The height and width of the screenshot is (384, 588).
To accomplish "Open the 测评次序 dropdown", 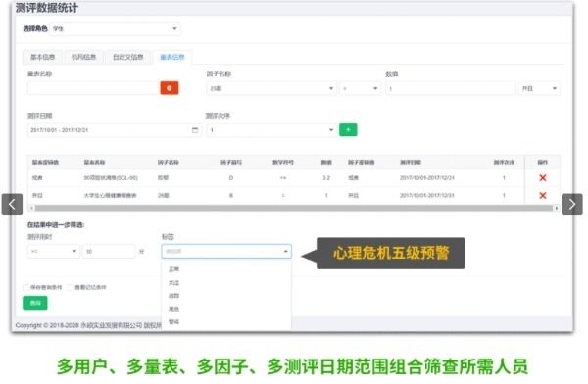I will pyautogui.click(x=271, y=130).
